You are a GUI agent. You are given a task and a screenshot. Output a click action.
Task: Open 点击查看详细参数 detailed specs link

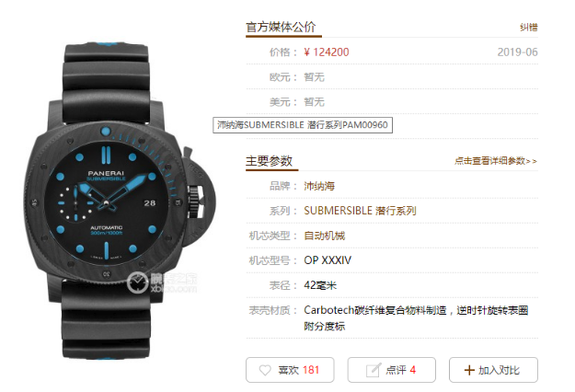(x=496, y=161)
